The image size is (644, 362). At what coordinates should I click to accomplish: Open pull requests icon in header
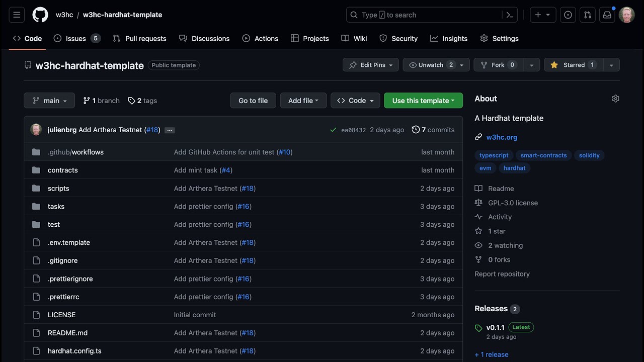587,15
